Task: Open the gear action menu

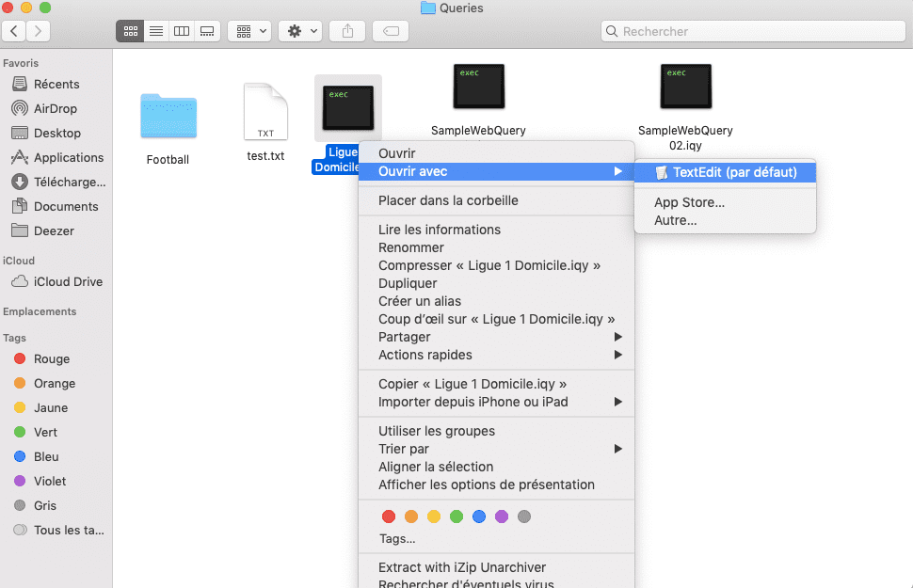Action: click(x=300, y=31)
